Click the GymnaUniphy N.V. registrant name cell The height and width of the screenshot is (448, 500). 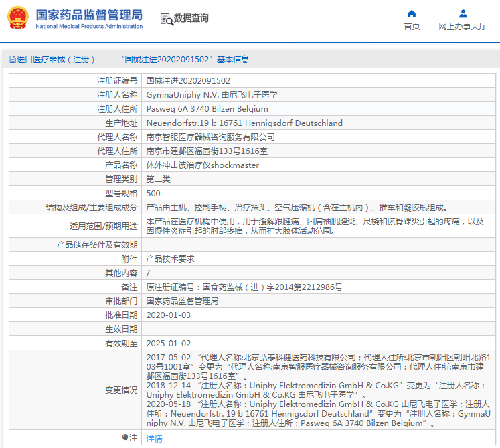coord(212,95)
